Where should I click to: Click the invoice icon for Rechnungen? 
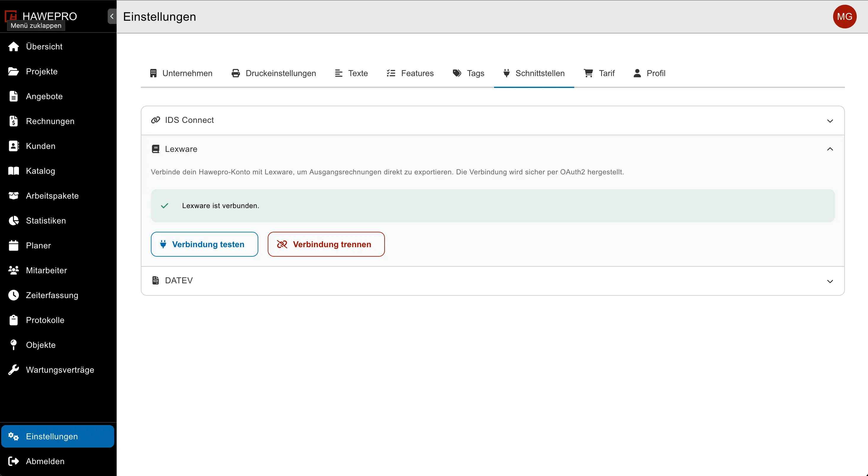(x=14, y=121)
